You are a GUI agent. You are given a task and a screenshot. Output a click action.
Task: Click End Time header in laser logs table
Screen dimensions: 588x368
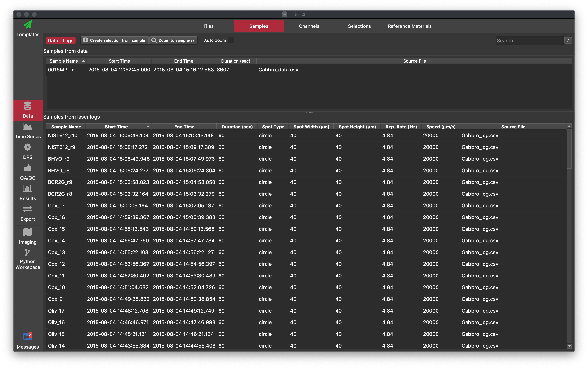point(184,127)
